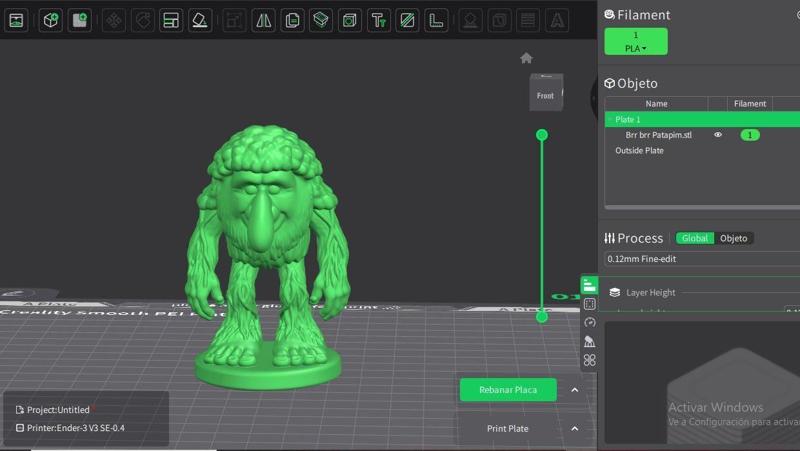The height and width of the screenshot is (451, 800).
Task: Open the Mirror tool in toolbar
Action: point(263,19)
